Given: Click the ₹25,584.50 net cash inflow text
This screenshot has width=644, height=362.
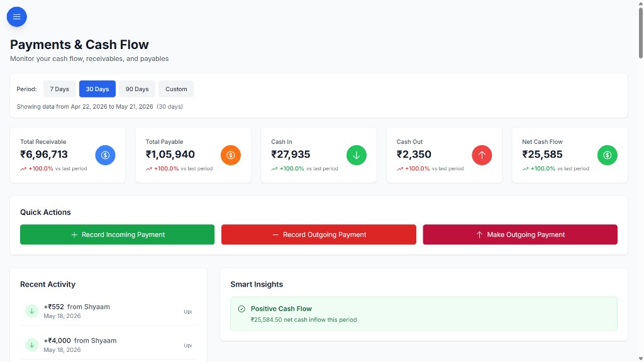Looking at the screenshot, I should 304,320.
